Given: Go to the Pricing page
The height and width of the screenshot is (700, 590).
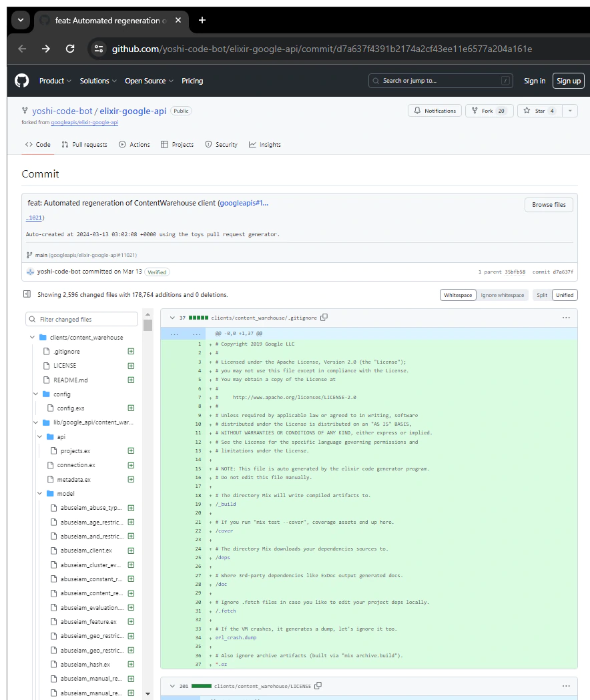Looking at the screenshot, I should [192, 81].
